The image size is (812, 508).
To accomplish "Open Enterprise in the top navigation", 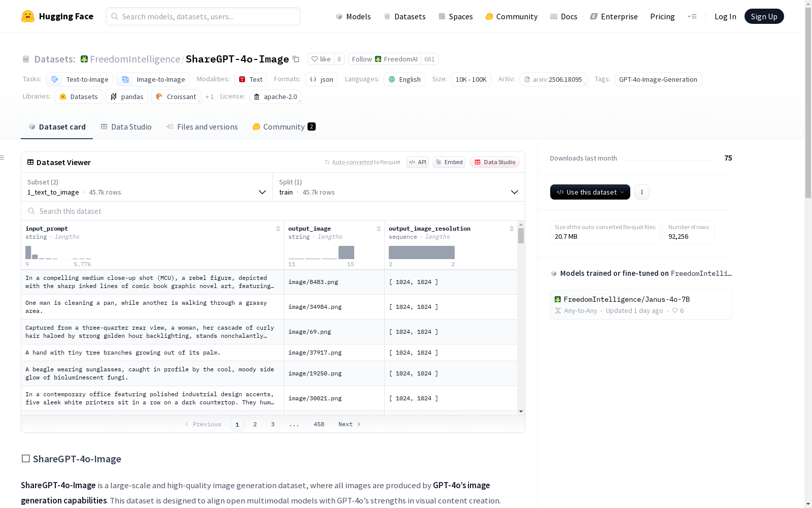I will [614, 16].
